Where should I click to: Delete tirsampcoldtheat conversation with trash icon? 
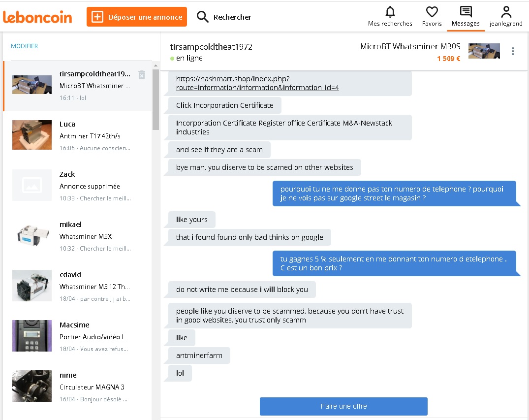pos(142,75)
